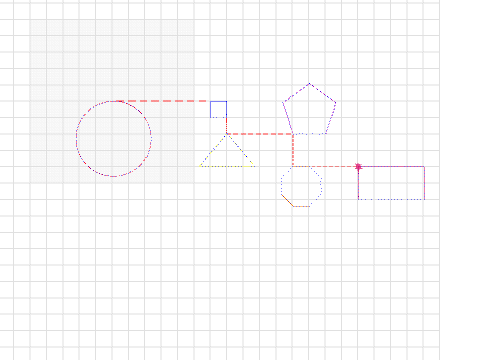Click the thin dashed line leading to the star marker

click(x=325, y=166)
